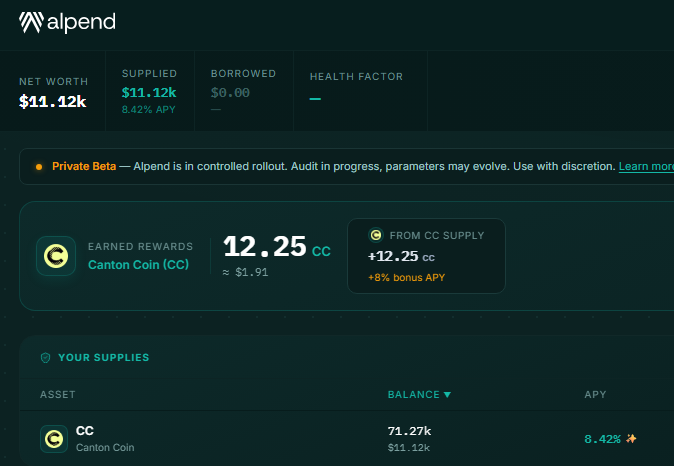Click the shield icon next to Your Supplies

46,358
